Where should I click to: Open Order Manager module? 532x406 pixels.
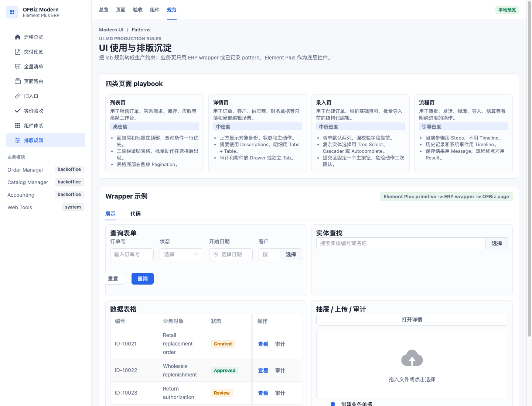[25, 170]
